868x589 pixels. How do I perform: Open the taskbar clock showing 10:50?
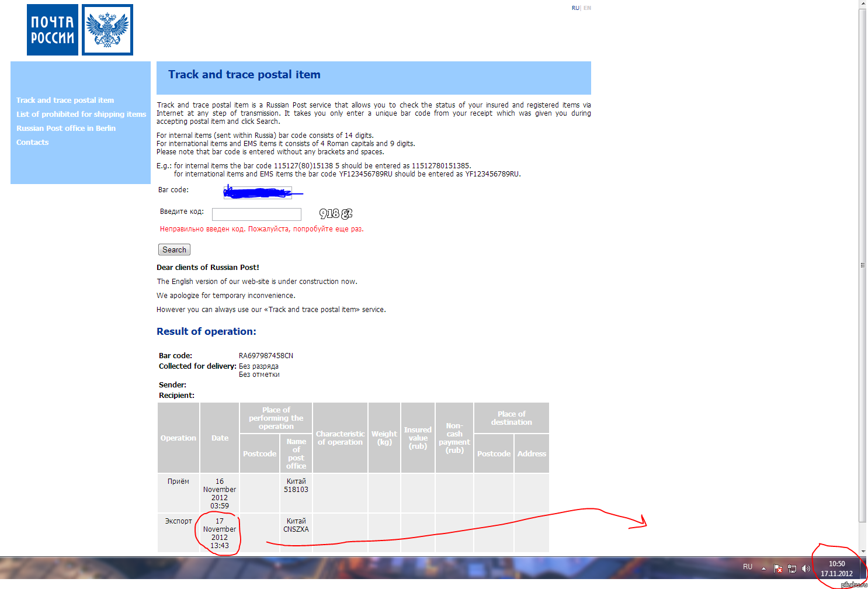tap(836, 569)
